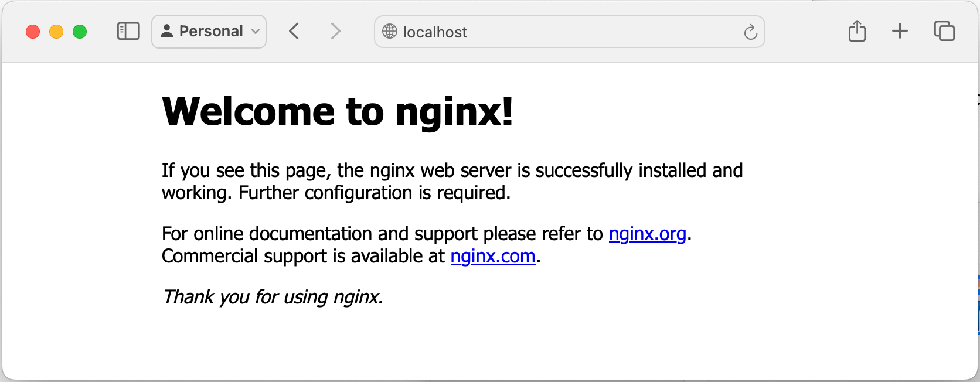Click the italic Thank you for using nginx text
The image size is (980, 382).
pos(273,297)
